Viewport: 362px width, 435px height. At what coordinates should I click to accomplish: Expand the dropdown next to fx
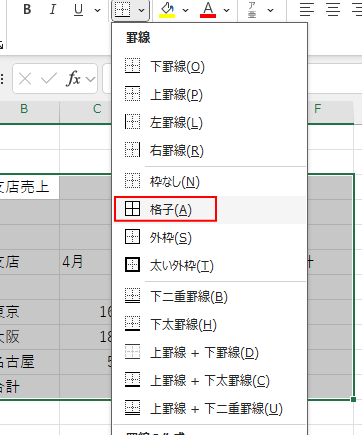point(90,79)
